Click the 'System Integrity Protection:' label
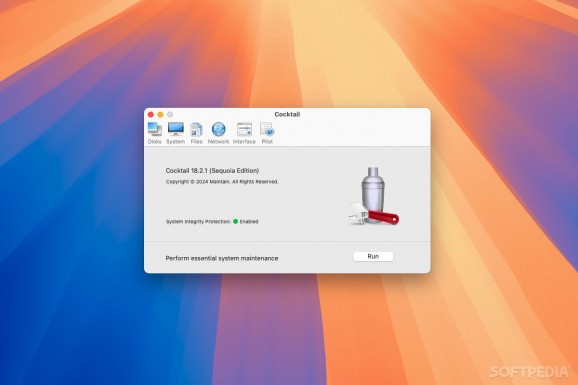This screenshot has width=578, height=385. point(198,221)
